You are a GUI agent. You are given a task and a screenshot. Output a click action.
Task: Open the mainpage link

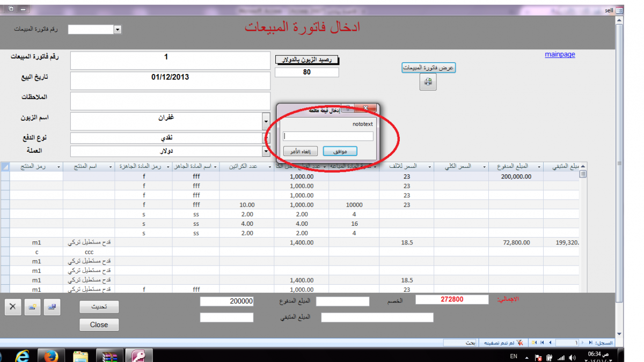[x=560, y=55]
